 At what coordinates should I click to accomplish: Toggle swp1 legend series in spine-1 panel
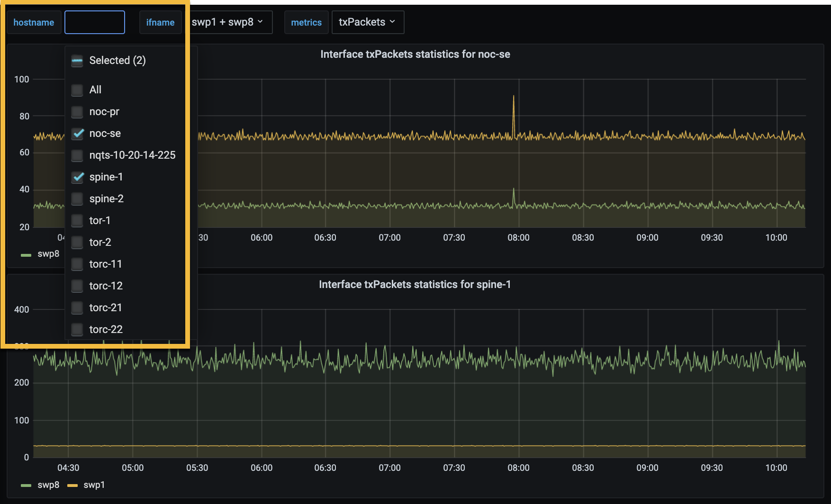coord(94,485)
